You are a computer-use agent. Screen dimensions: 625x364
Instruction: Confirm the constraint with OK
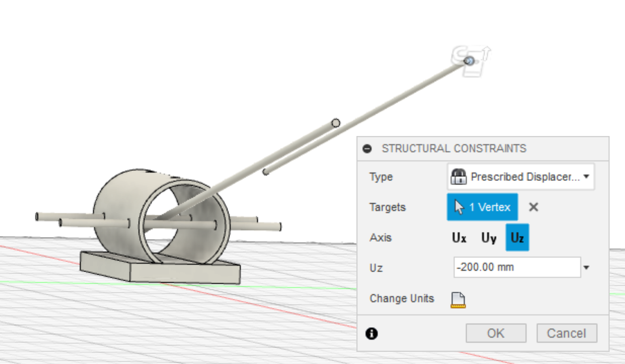pos(496,333)
